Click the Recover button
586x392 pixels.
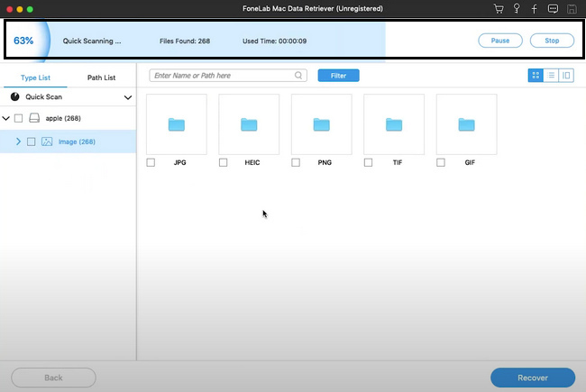tap(533, 378)
